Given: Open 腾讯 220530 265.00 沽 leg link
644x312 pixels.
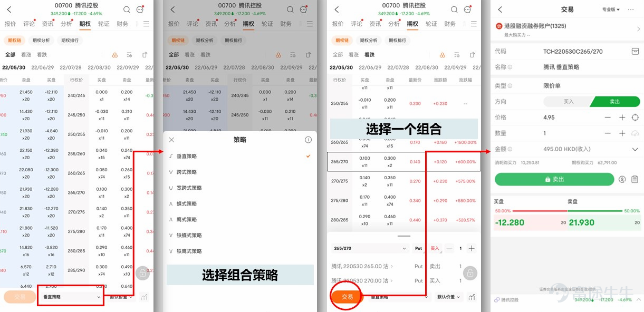Looking at the screenshot, I should 363,266.
